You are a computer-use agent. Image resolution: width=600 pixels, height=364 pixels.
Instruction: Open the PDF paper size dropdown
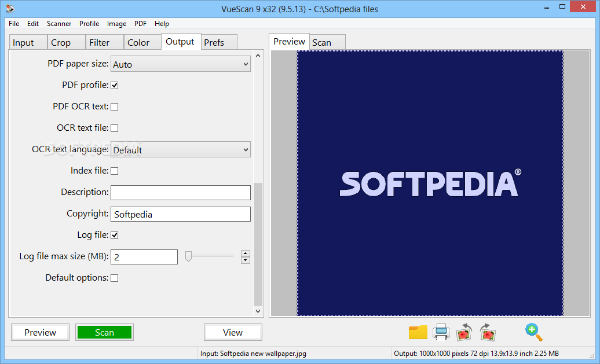181,64
